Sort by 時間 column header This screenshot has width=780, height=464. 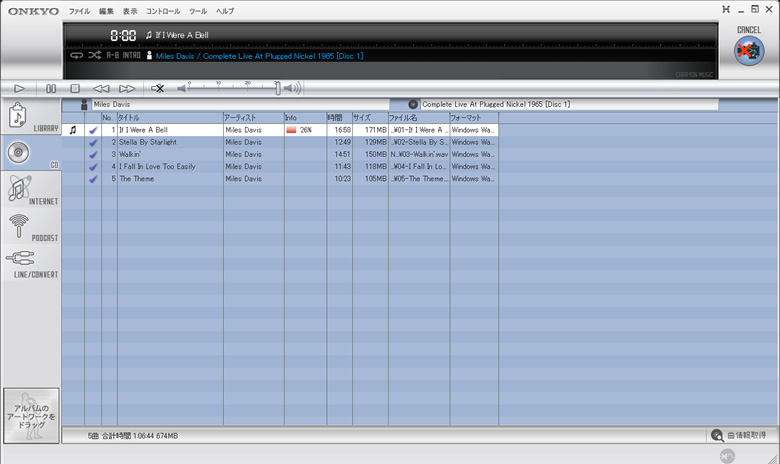[x=339, y=118]
